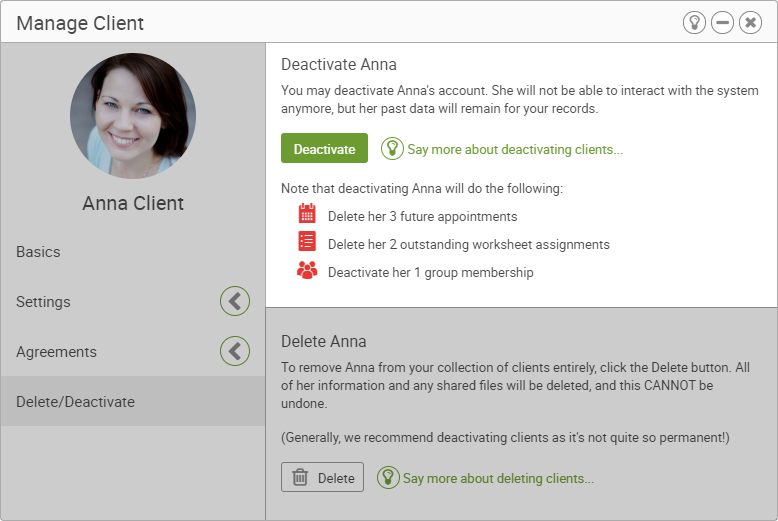The height and width of the screenshot is (521, 778).
Task: Open Say more about deleting clients link
Action: (498, 478)
